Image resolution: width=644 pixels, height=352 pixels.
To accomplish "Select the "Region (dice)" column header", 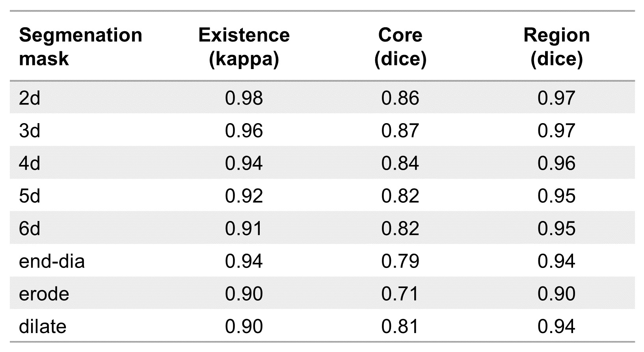I will (x=557, y=47).
